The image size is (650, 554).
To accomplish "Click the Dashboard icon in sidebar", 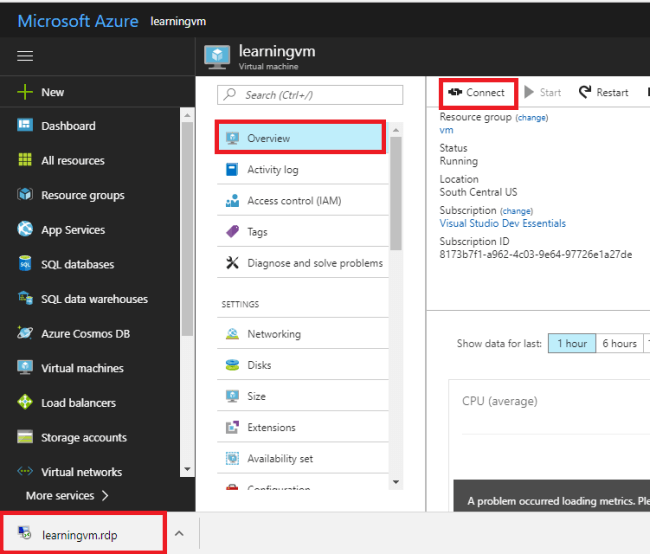I will coord(25,124).
